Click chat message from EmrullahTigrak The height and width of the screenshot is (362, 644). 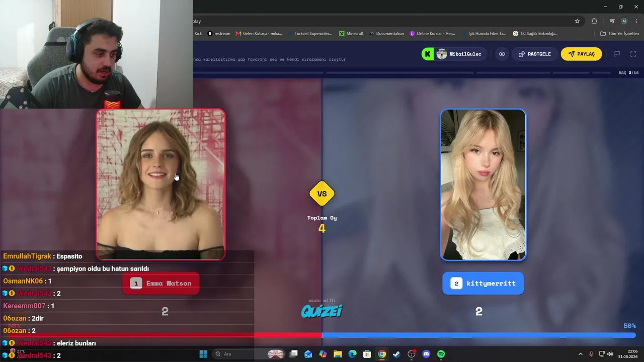(x=43, y=256)
